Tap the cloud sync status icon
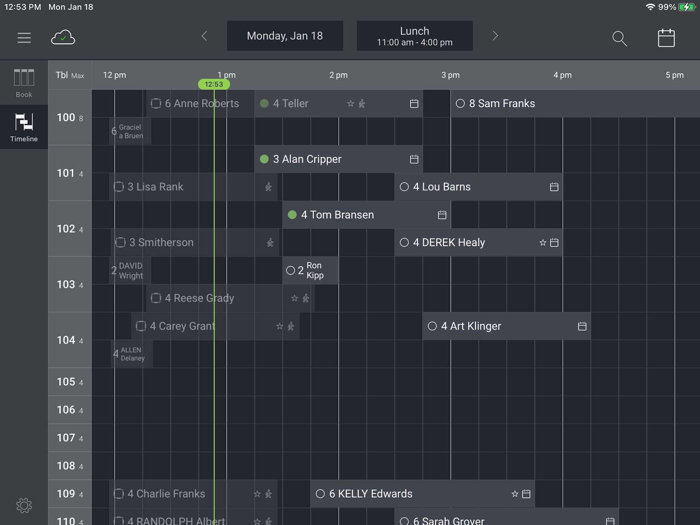700x525 pixels. point(63,38)
